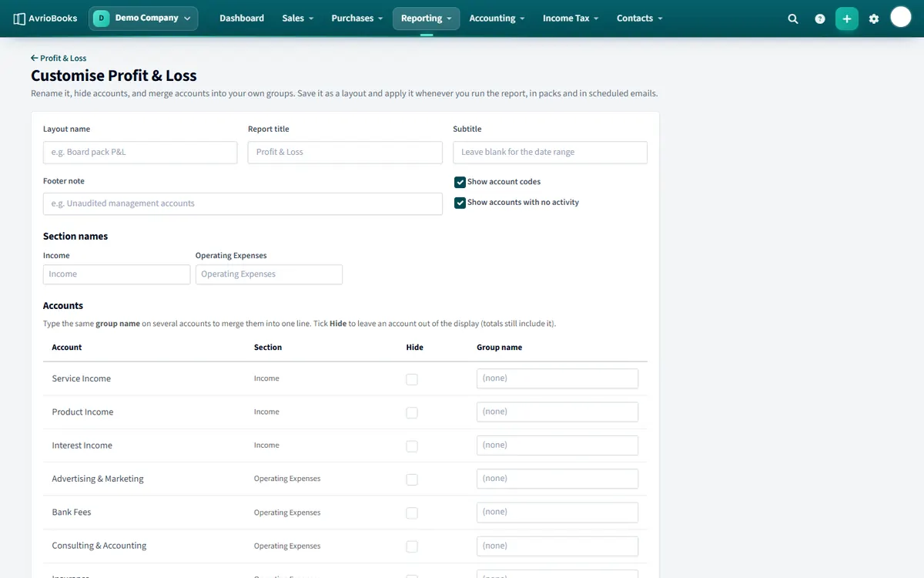
Task: Focus the Footer note field
Action: coord(243,203)
